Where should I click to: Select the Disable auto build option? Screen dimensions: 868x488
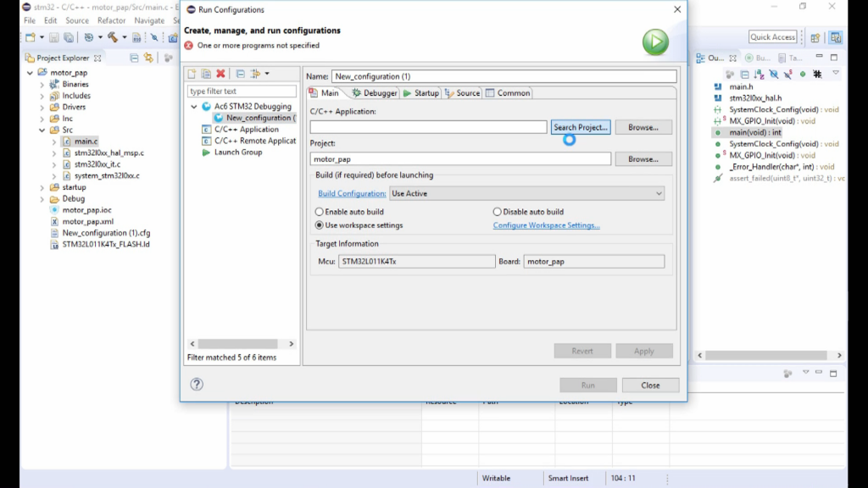coord(498,212)
